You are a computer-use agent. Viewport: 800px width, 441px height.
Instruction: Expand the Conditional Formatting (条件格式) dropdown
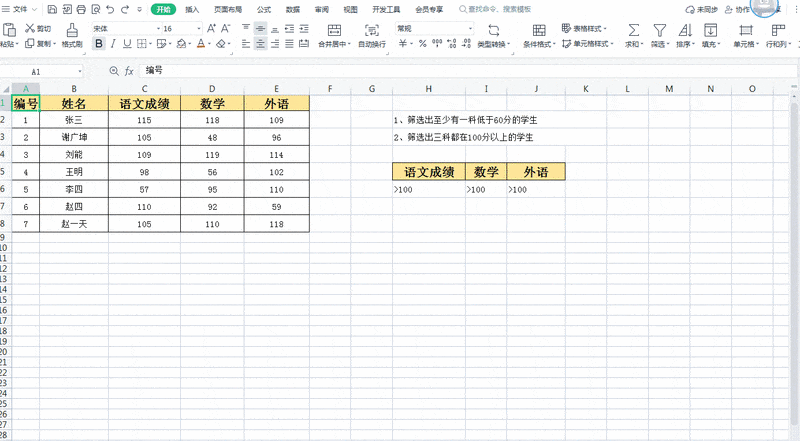tap(555, 44)
